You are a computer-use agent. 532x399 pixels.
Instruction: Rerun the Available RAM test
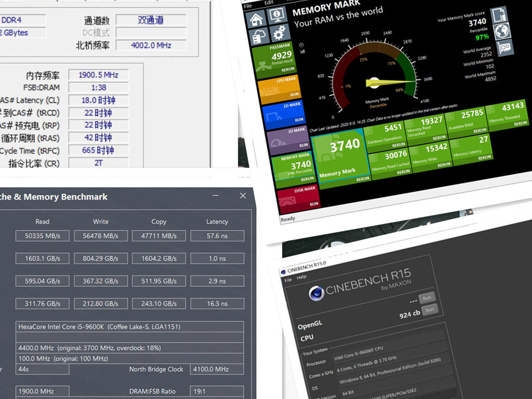480,130
